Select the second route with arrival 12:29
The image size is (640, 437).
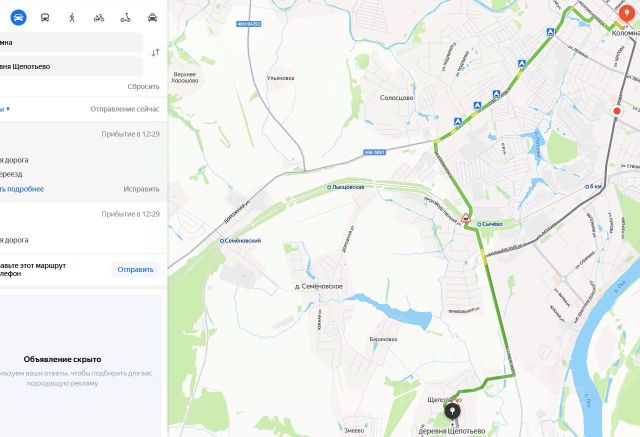(83, 227)
